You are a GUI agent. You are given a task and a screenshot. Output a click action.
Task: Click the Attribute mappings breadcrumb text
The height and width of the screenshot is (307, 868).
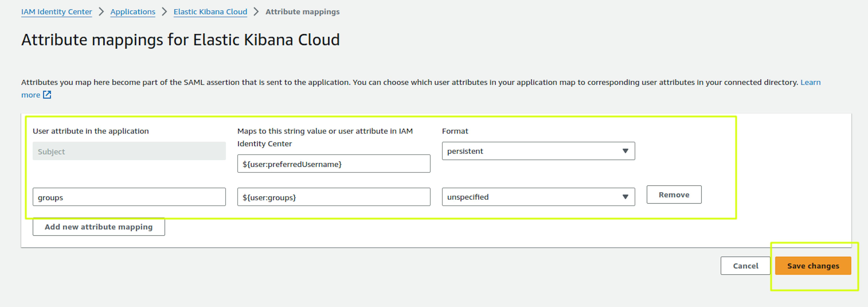302,12
